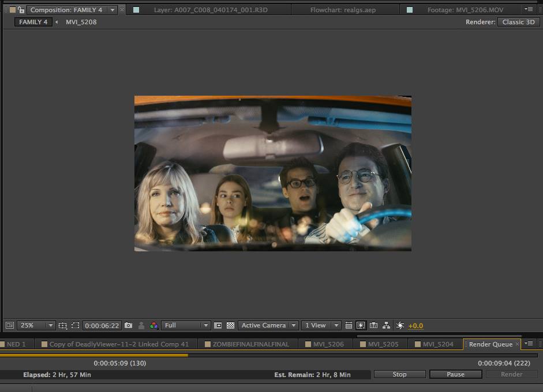Click the Always Preview This View icon
Viewport: 543px width, 392px height.
click(9, 326)
